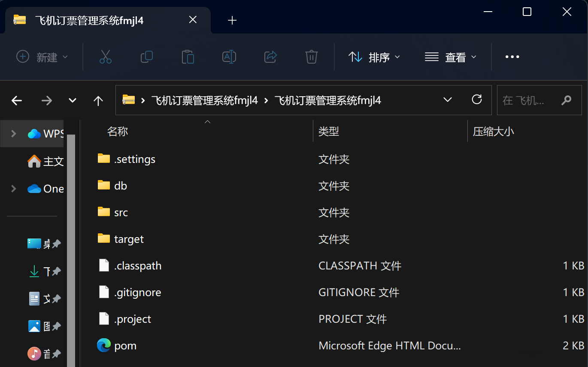Open Desktop quick access item
Image resolution: width=588 pixels, height=367 pixels.
[39, 244]
